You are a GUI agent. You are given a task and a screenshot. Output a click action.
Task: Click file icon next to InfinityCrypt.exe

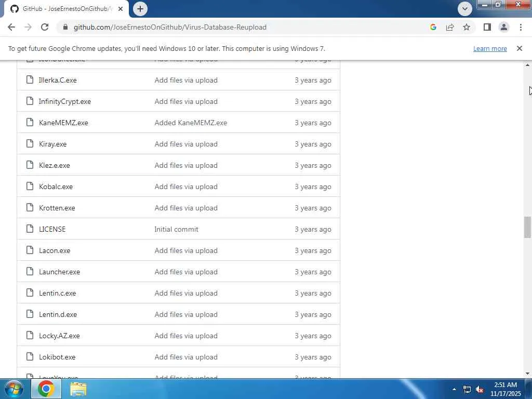coord(30,101)
